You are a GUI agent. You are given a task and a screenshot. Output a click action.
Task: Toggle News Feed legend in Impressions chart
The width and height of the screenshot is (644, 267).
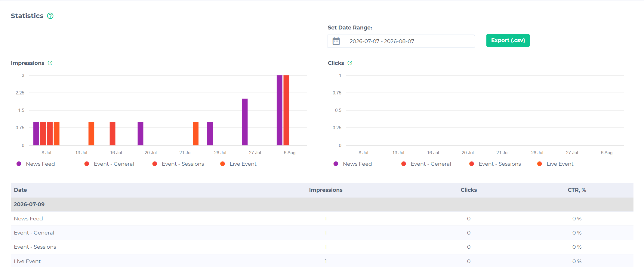(36, 164)
